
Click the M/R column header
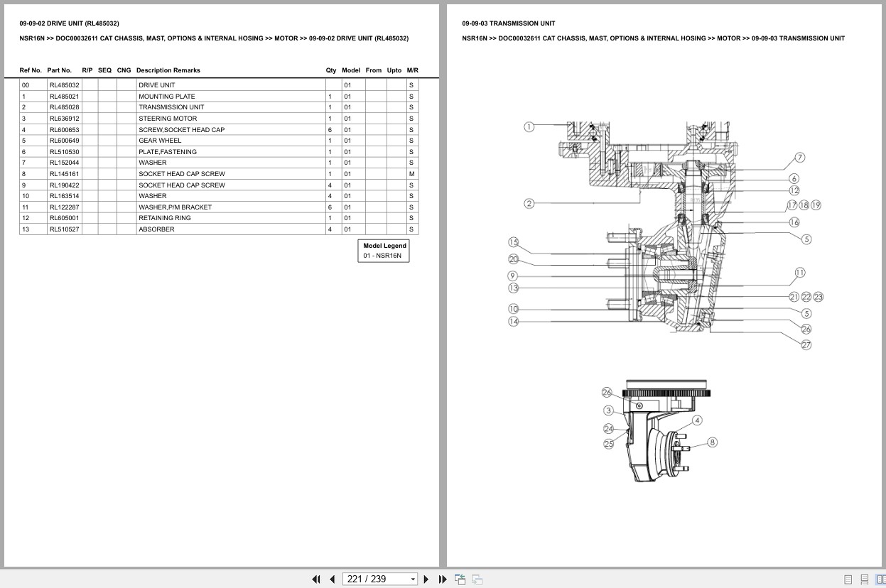[x=413, y=70]
